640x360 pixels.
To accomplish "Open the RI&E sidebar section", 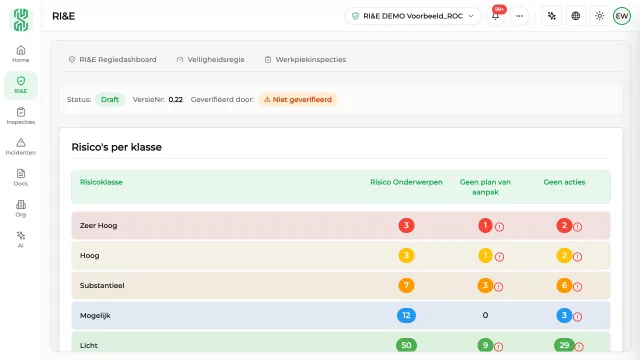I will pyautogui.click(x=21, y=85).
